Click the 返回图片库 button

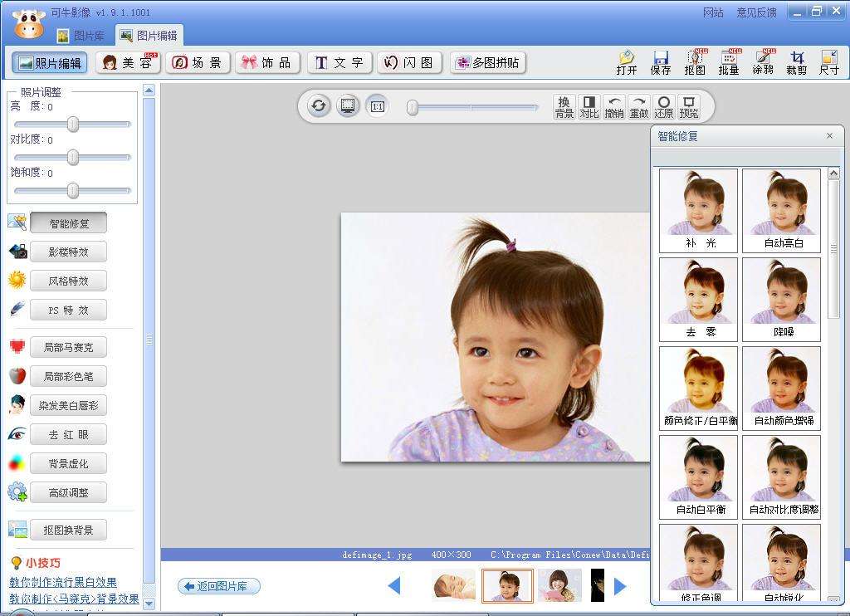(x=219, y=585)
